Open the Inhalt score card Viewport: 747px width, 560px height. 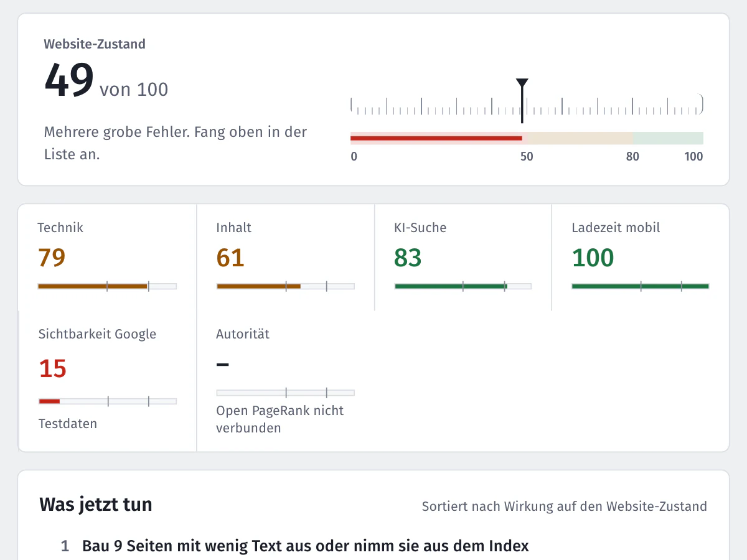click(286, 257)
